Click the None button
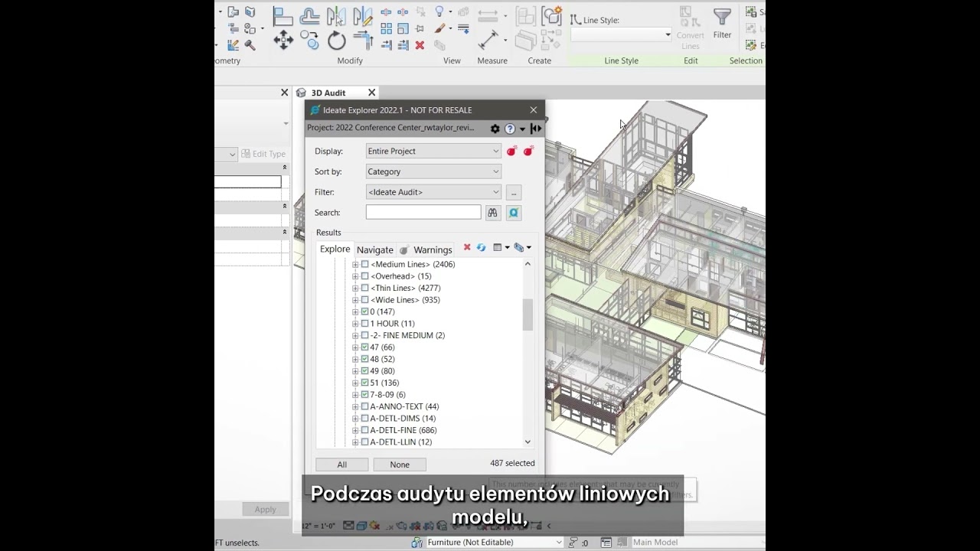The width and height of the screenshot is (980, 551). tap(400, 465)
